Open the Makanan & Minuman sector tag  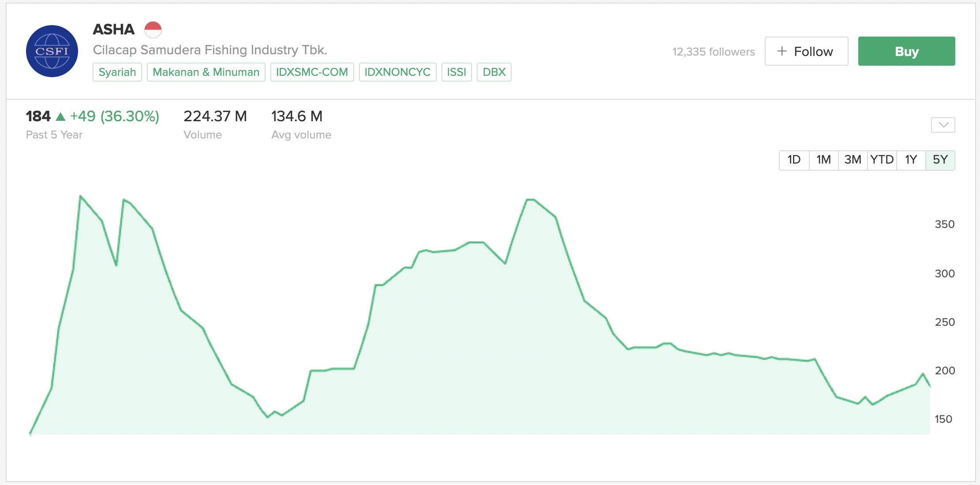[x=206, y=72]
